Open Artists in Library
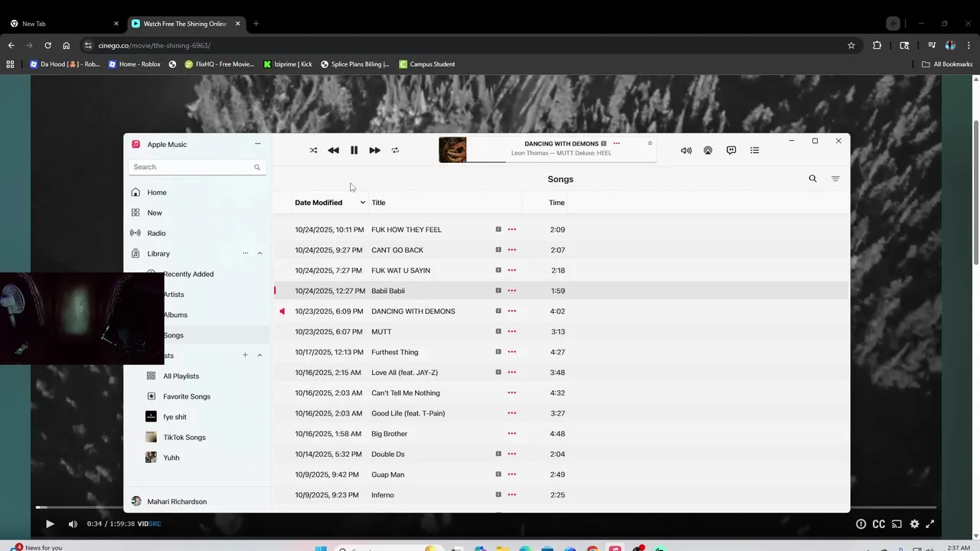 (174, 294)
